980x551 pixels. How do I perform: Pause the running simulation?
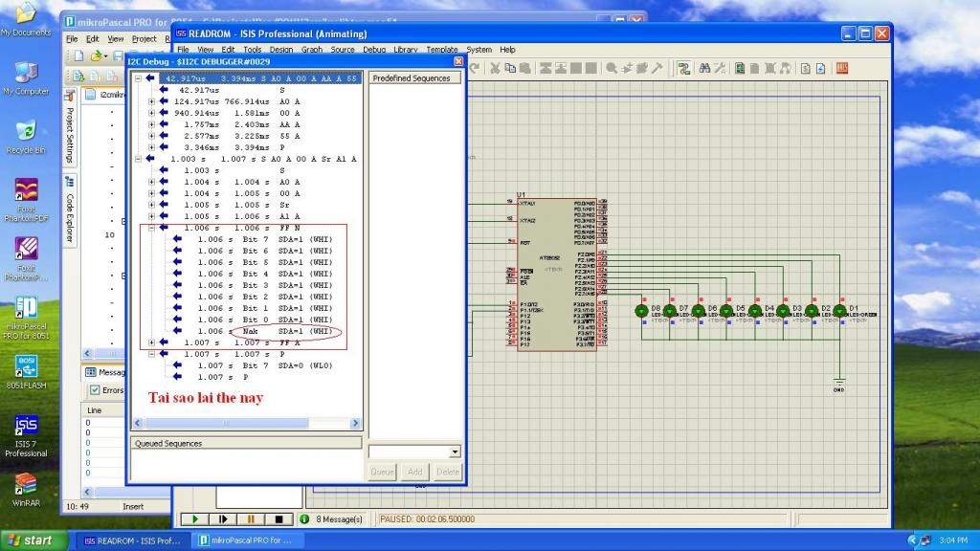[x=251, y=519]
